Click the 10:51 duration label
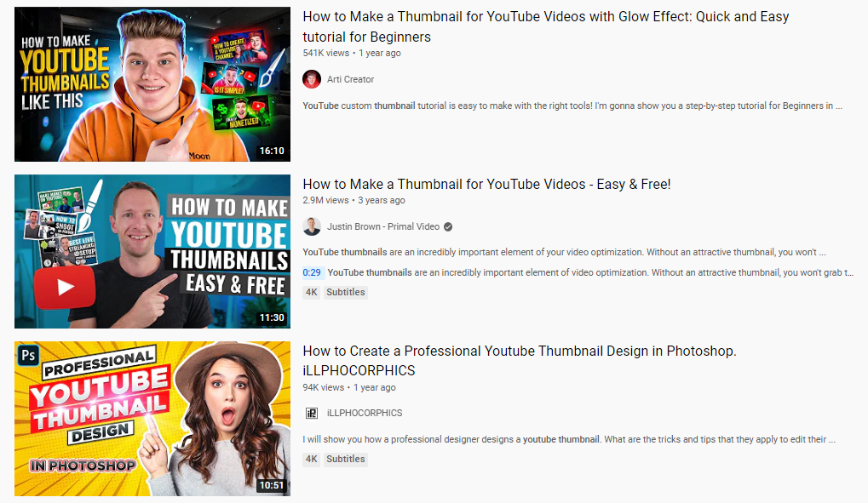Viewport: 868px width, 503px height. [272, 485]
